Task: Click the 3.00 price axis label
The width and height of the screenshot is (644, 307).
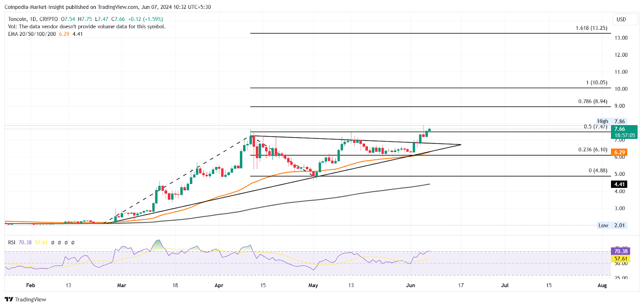Action: click(x=619, y=208)
